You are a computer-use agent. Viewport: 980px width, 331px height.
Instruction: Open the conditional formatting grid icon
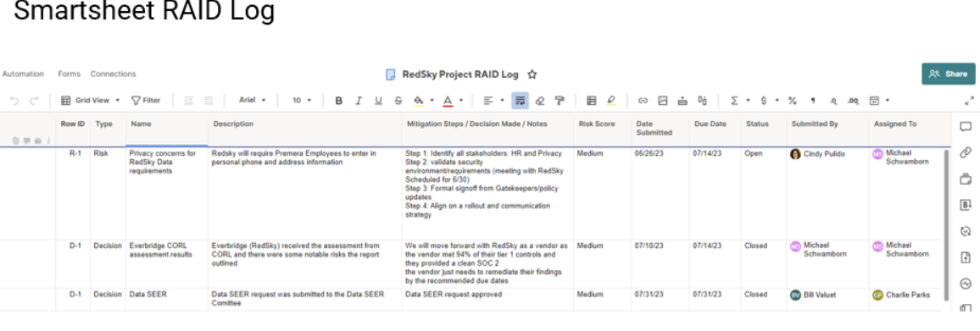click(x=591, y=101)
